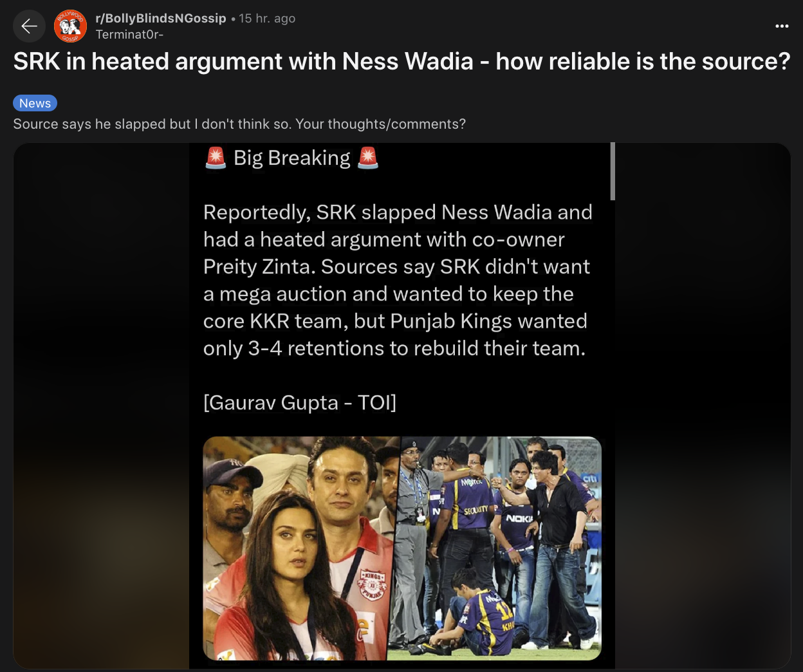Click the 'Source says he slapped' body text
Viewport: 803px width, 672px height.
coord(239,124)
